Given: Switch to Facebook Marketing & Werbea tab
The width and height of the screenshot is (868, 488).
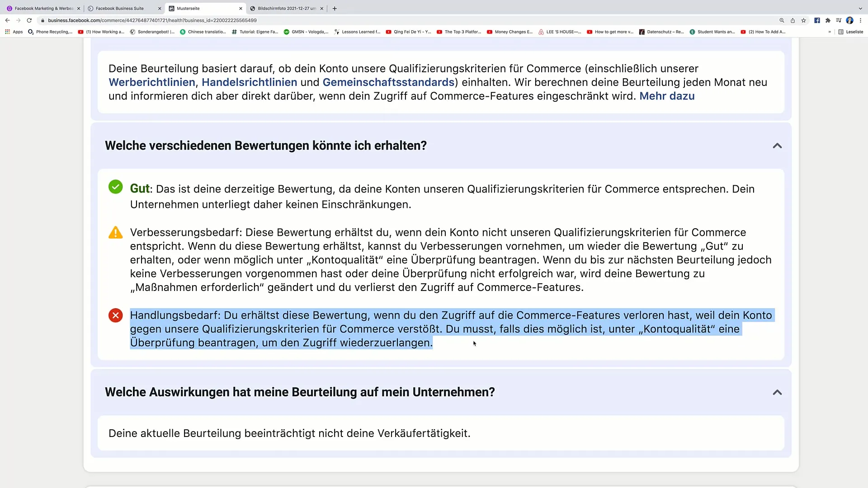Looking at the screenshot, I should (x=44, y=9).
